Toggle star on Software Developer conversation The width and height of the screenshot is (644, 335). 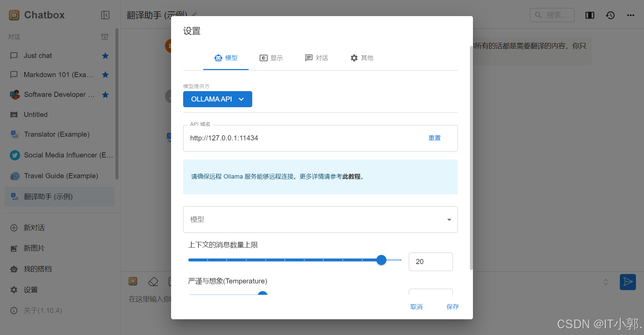(105, 95)
